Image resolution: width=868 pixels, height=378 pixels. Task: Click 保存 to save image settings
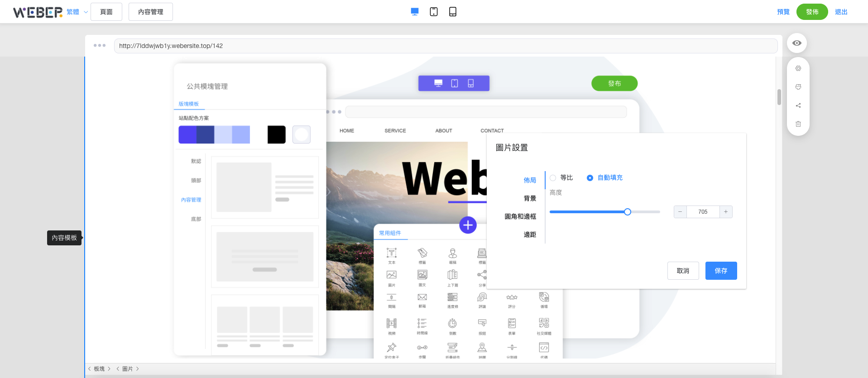721,271
